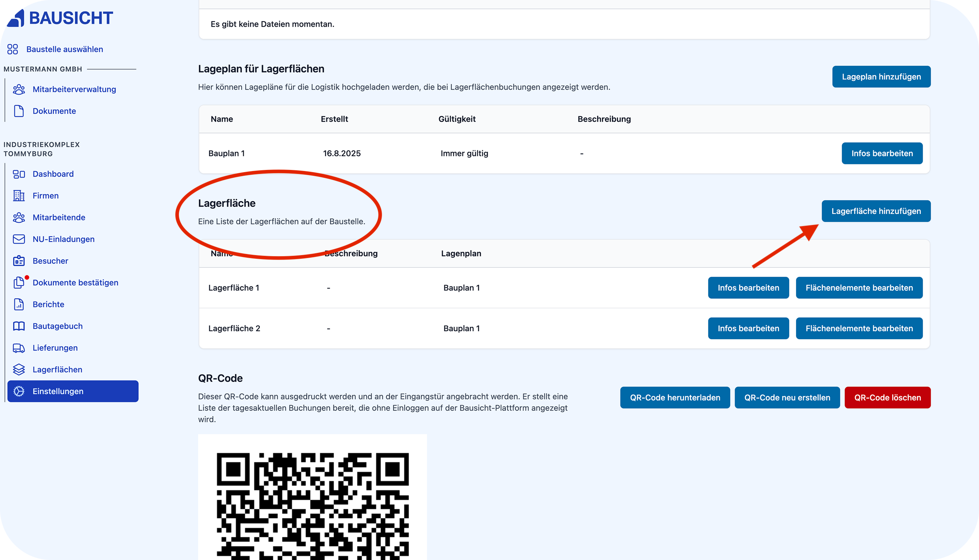Show the Berichte page
Image resolution: width=979 pixels, height=560 pixels.
[x=49, y=304]
